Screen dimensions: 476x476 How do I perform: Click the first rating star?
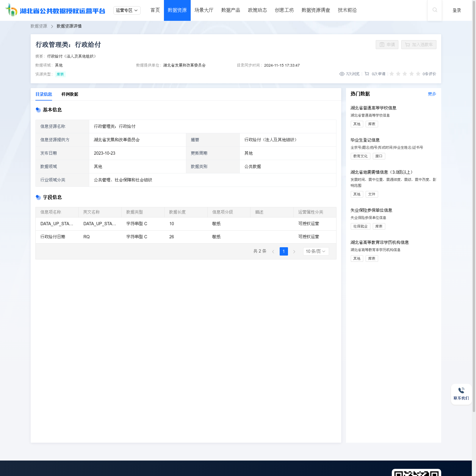coord(392,74)
